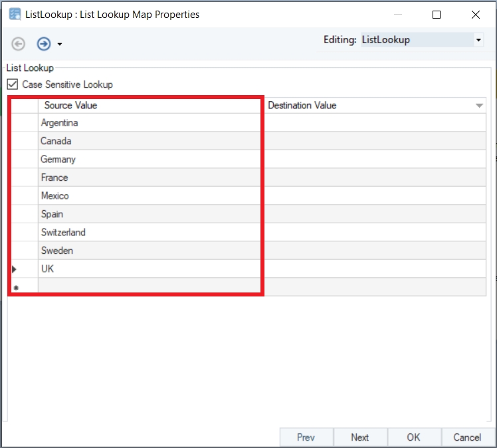Maximize the List Lookup properties window
This screenshot has width=497, height=448.
click(437, 14)
